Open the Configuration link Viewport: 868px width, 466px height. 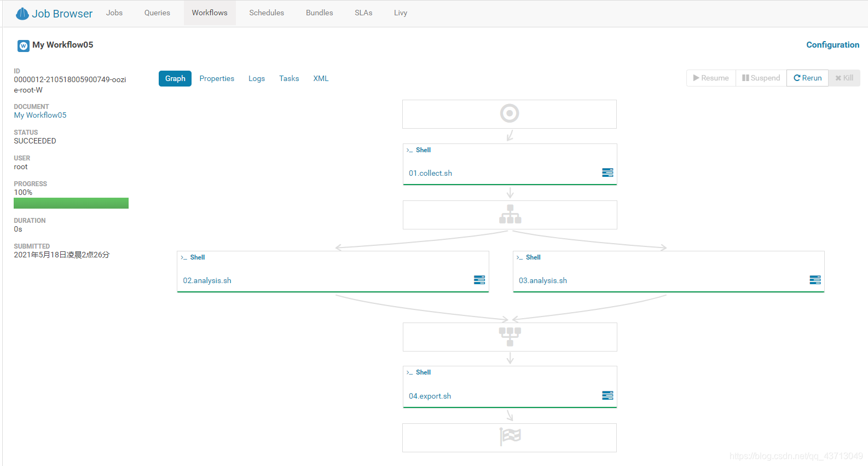pyautogui.click(x=832, y=45)
